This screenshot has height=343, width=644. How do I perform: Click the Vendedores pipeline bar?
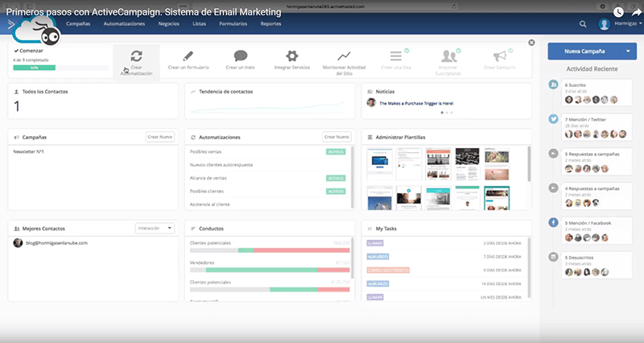pos(270,270)
